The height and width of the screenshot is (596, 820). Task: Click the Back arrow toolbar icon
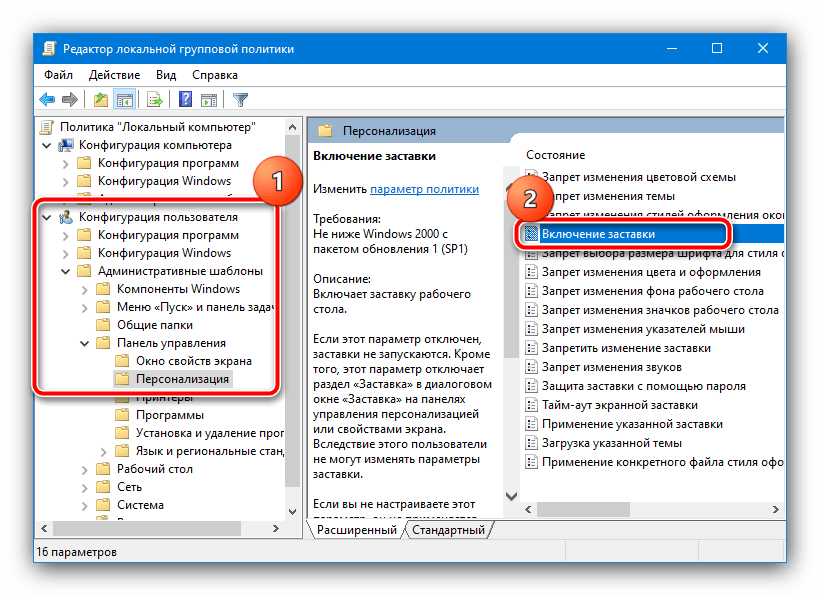click(47, 99)
